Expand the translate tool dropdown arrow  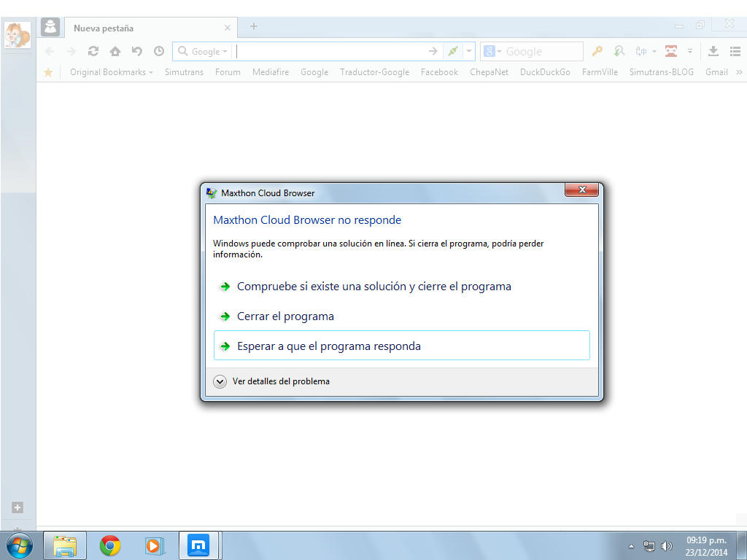click(x=654, y=52)
